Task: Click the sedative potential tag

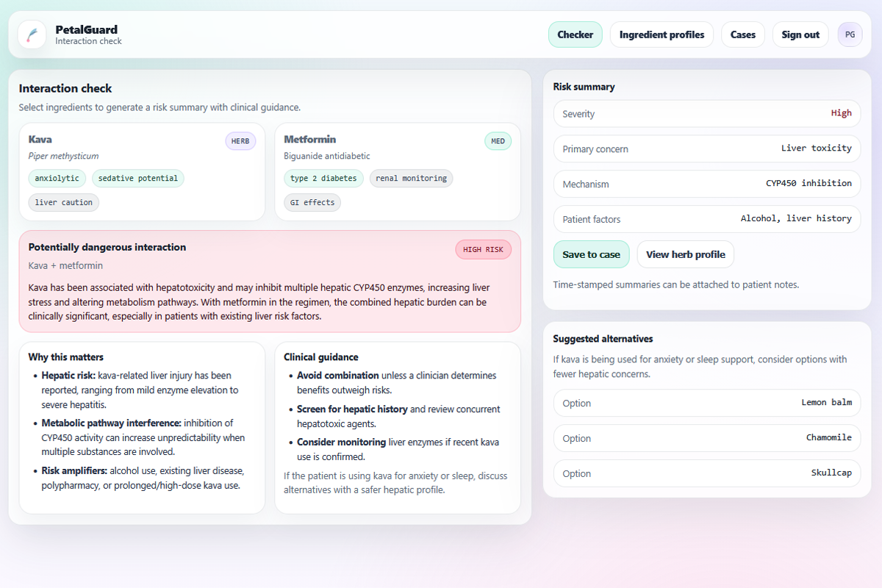Action: point(138,178)
